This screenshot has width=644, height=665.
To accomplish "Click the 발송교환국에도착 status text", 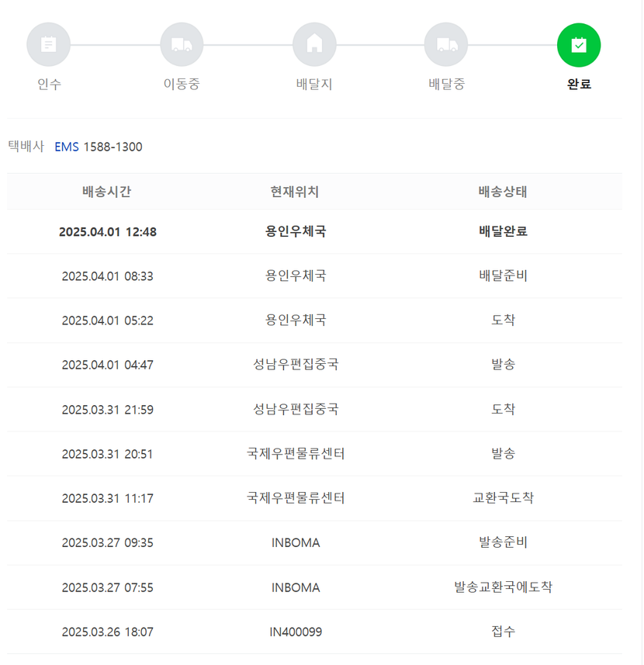I will 504,587.
